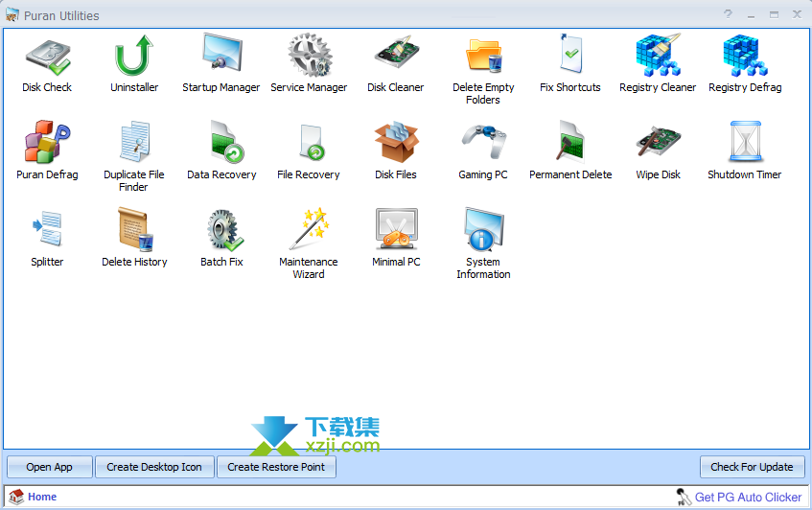Click the Open App button
This screenshot has width=812, height=510.
[x=49, y=467]
